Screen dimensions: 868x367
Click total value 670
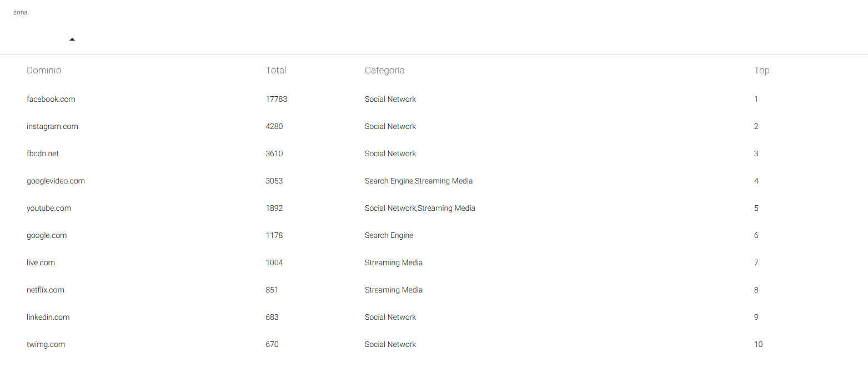tap(272, 344)
